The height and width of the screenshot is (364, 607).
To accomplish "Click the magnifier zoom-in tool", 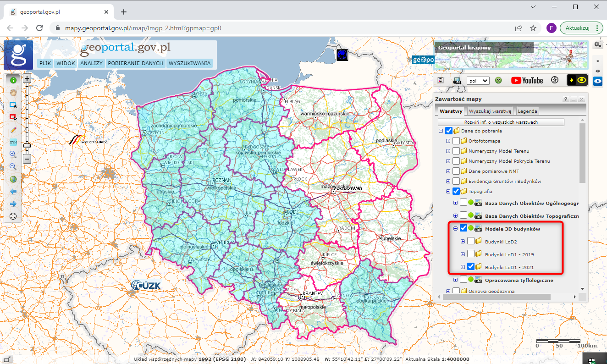I will tap(13, 154).
